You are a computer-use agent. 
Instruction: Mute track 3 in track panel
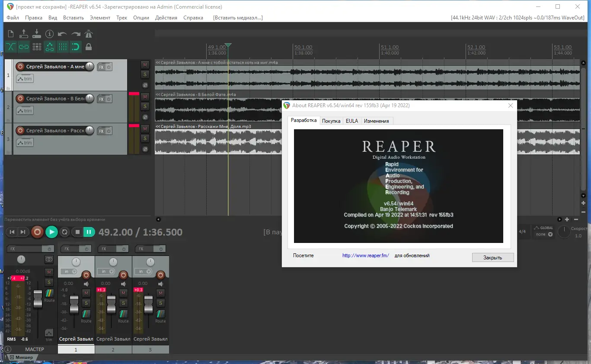[x=145, y=129]
